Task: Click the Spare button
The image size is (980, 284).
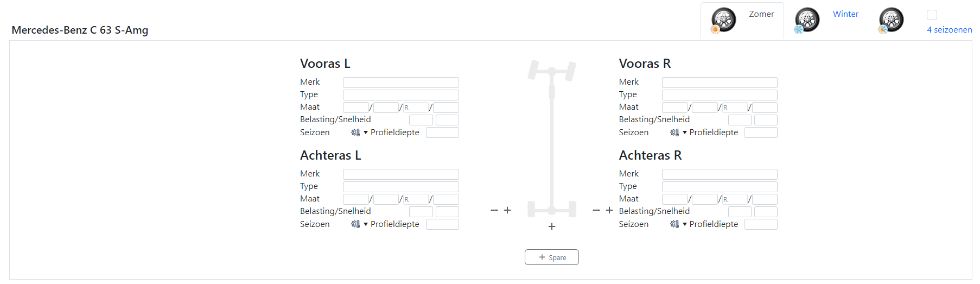Action: [552, 257]
